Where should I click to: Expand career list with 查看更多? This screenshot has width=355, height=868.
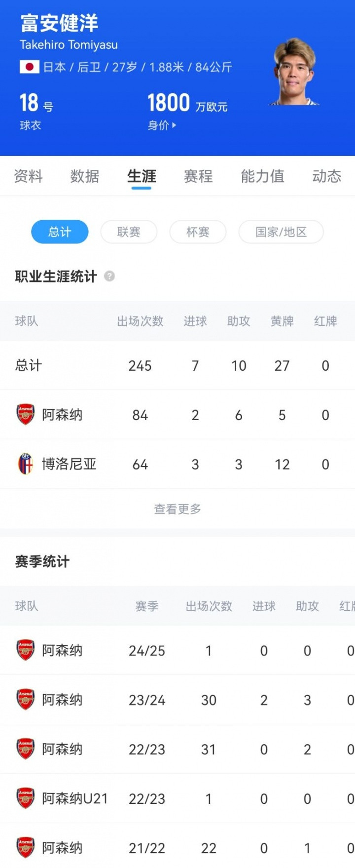[x=177, y=509]
